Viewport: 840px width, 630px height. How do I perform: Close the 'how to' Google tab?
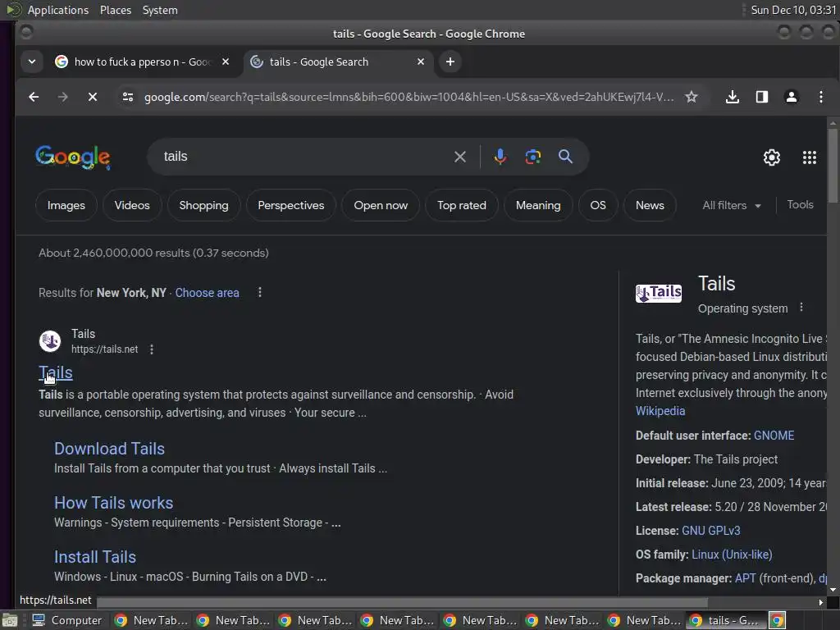[x=226, y=62]
